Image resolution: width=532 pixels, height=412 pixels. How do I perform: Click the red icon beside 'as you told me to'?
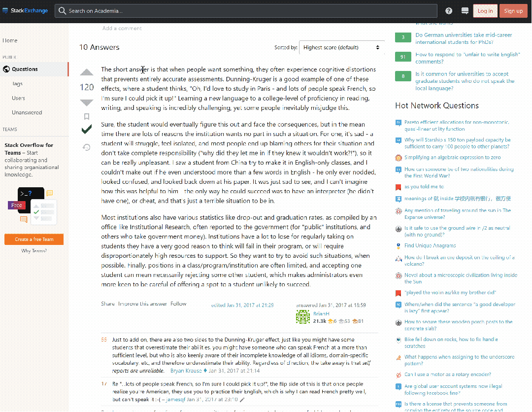pos(399,187)
